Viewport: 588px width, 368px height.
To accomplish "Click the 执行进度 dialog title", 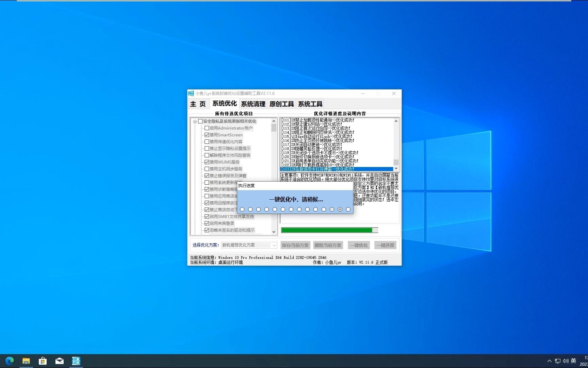I will 246,186.
